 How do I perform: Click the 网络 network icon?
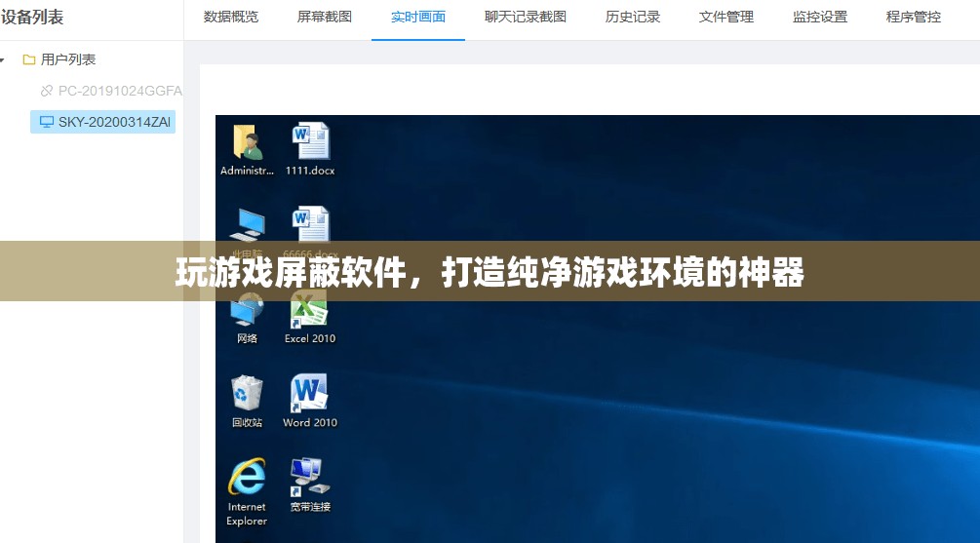pyautogui.click(x=248, y=311)
